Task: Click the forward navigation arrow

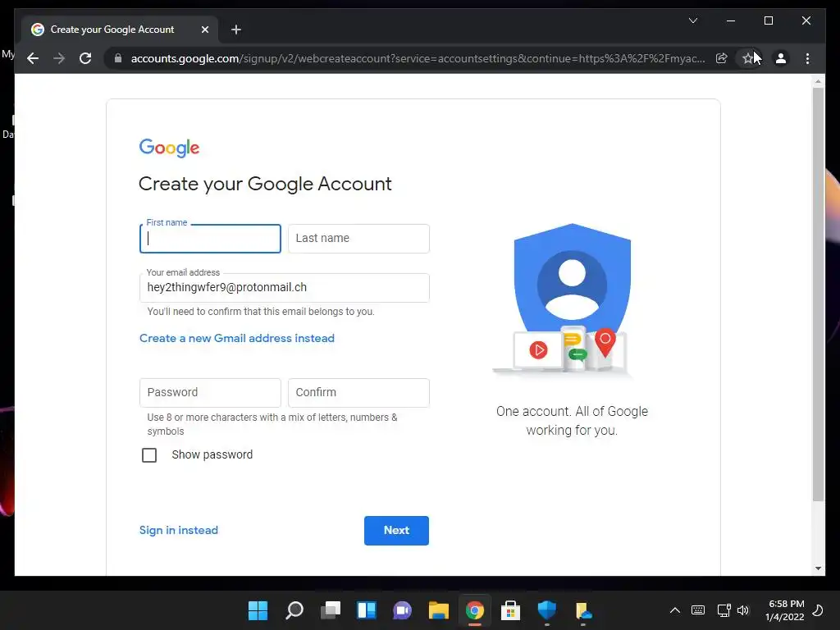Action: (59, 58)
